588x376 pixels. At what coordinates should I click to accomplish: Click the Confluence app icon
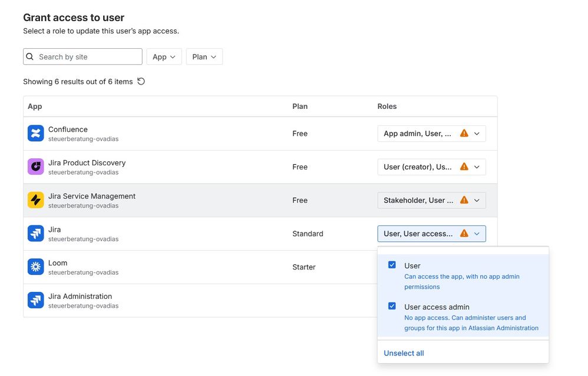36,134
